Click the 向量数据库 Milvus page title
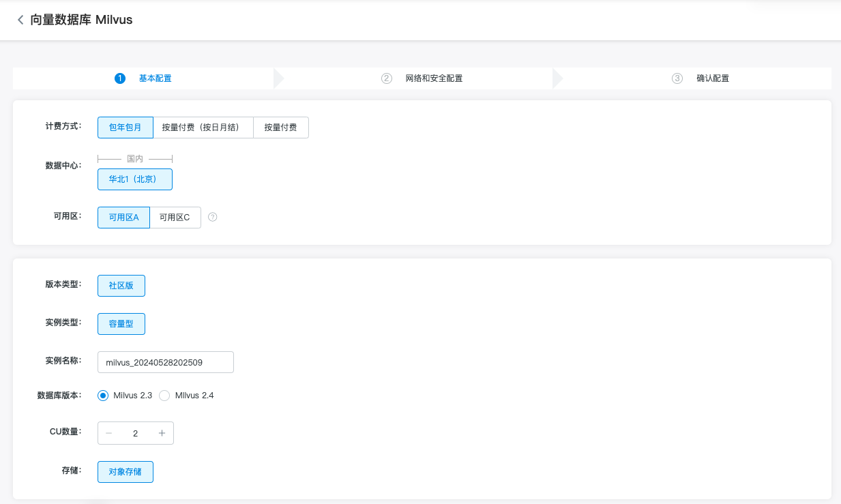 pyautogui.click(x=81, y=20)
